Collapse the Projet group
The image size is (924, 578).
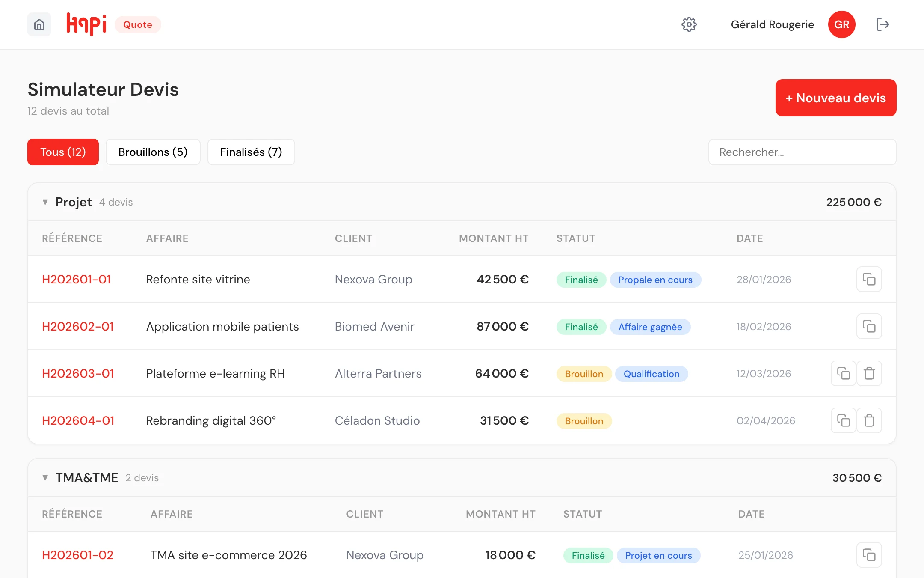point(45,202)
